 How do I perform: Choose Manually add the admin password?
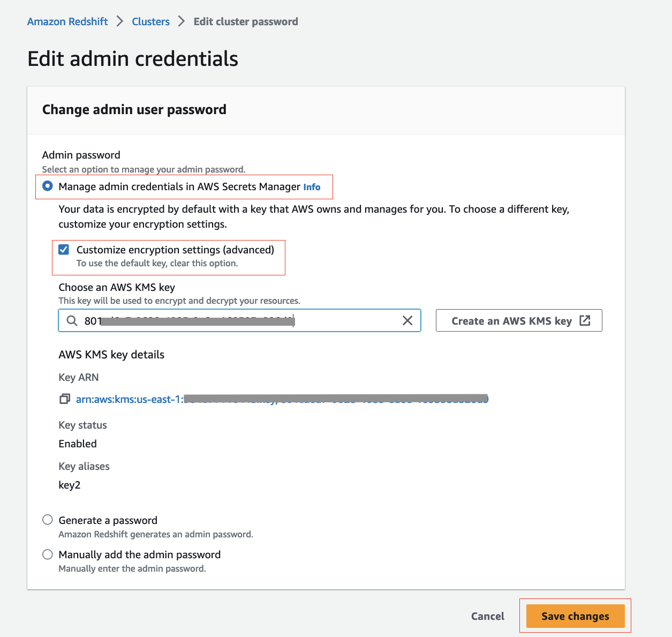pos(48,554)
